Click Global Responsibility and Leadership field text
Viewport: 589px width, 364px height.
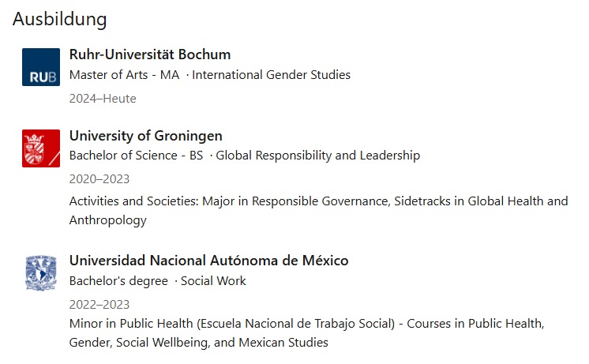pos(317,155)
